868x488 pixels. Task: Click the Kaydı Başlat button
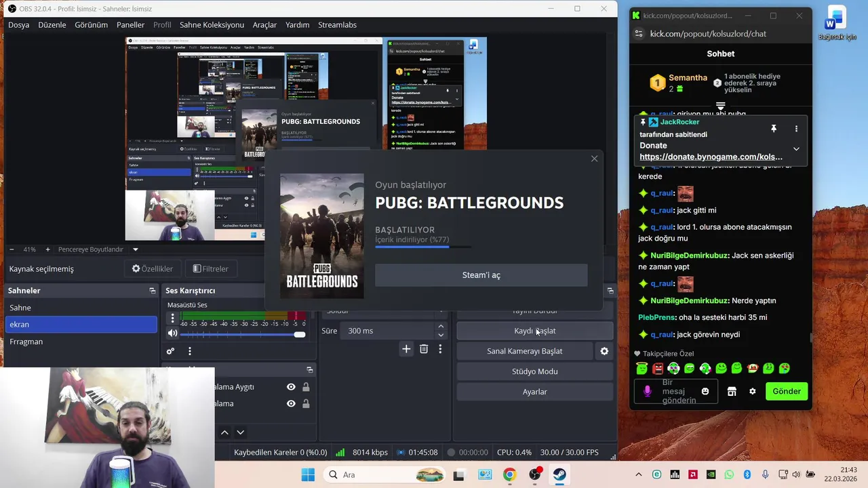coord(534,331)
